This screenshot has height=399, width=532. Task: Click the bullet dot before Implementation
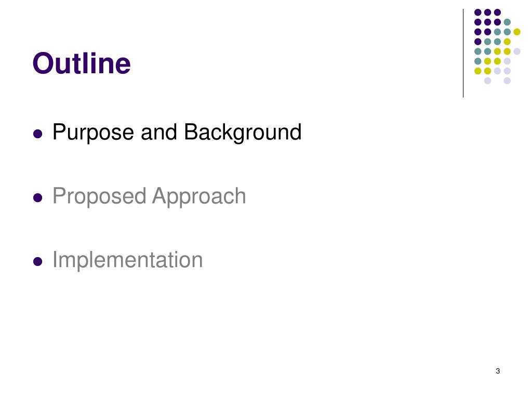coord(37,262)
